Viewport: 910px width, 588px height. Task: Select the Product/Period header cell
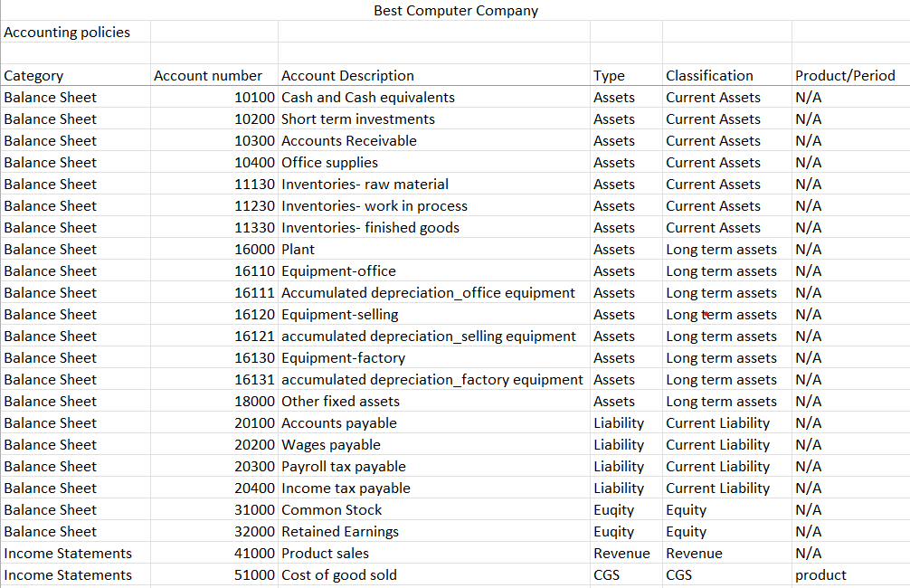[x=850, y=75]
